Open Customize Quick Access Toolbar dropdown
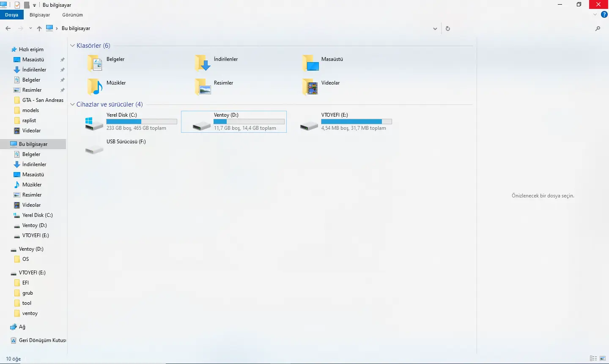The image size is (609, 364). [x=35, y=5]
